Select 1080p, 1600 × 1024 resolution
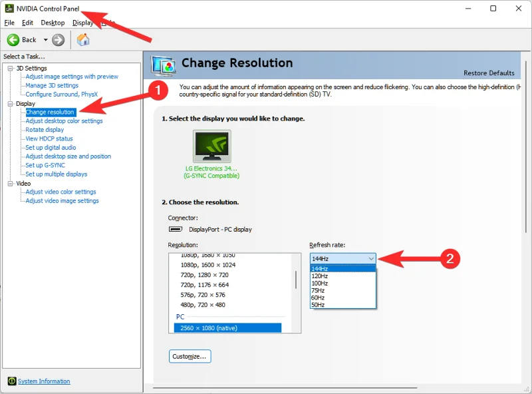This screenshot has width=532, height=394. pos(208,265)
